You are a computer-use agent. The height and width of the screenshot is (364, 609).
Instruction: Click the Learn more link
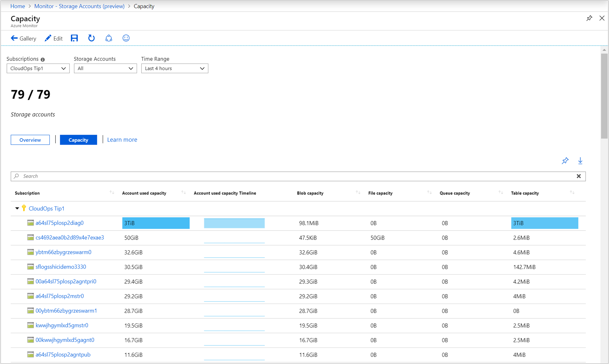123,140
